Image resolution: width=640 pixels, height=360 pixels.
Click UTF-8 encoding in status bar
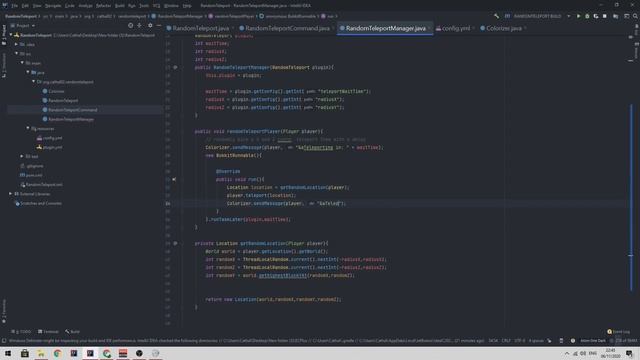pyautogui.click(x=520, y=341)
